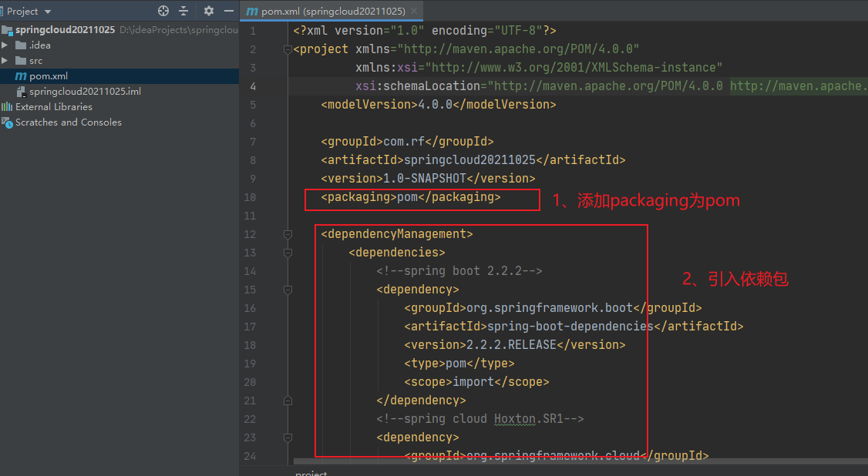This screenshot has width=868, height=476.
Task: Click the .iml file icon
Action: coord(21,92)
